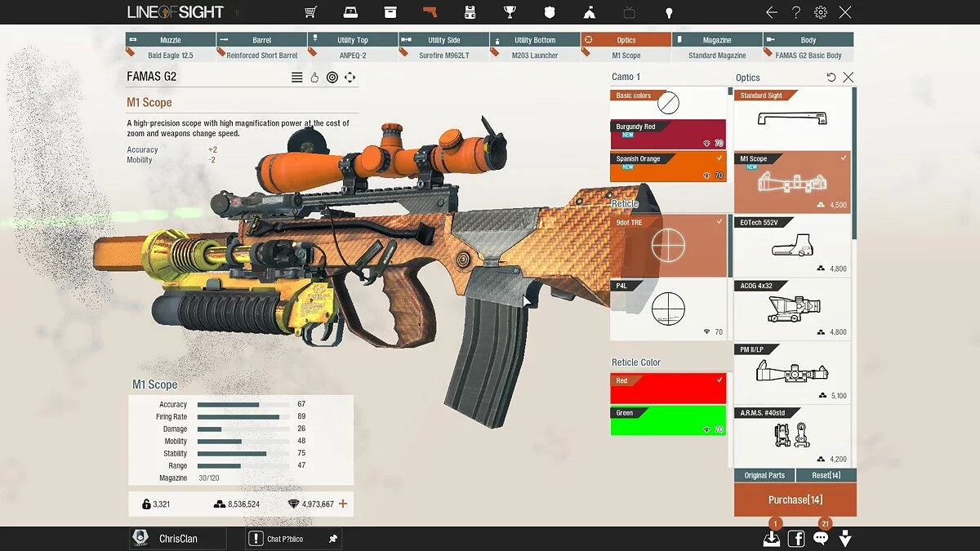Click the Bald Eagle 12.5 muzzle name
980x551 pixels.
point(171,56)
